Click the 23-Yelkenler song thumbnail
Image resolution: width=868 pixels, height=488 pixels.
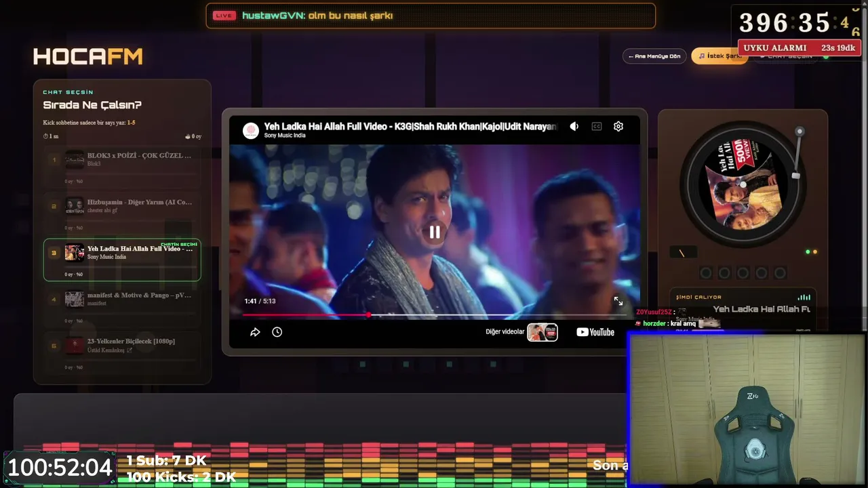(x=75, y=346)
